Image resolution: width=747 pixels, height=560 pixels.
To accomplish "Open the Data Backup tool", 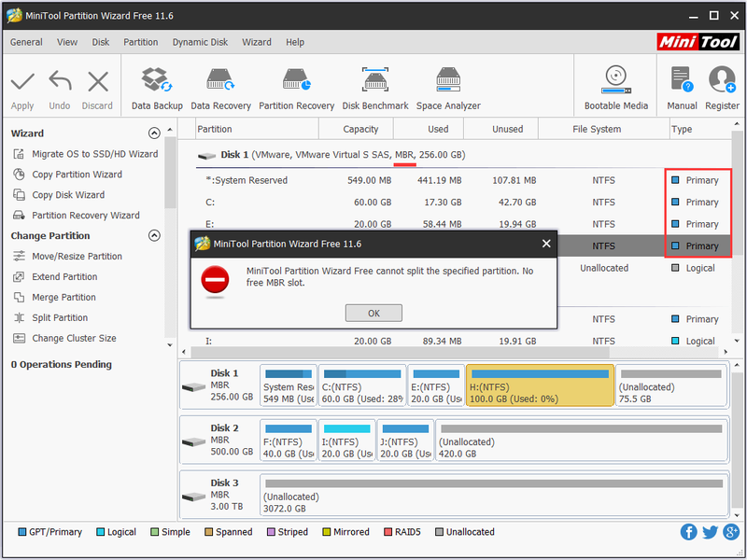I will 157,89.
